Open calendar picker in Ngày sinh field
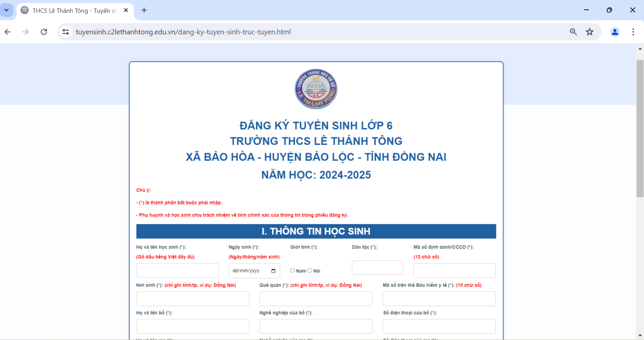The image size is (644, 340). point(273,271)
